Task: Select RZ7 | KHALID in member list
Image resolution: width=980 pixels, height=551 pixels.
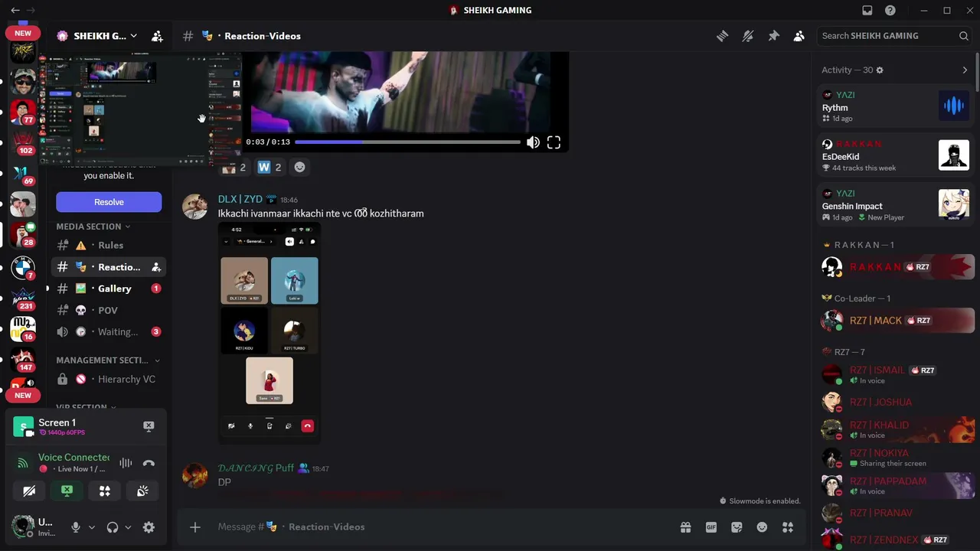Action: [x=895, y=429]
